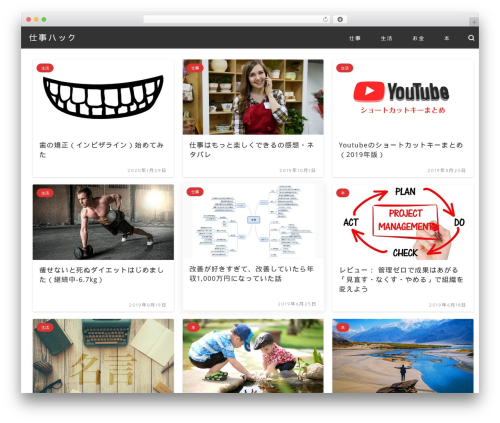Viewport: 500px width, 423px height.
Task: Open the 仕事 menu item in the header
Action: click(x=355, y=38)
